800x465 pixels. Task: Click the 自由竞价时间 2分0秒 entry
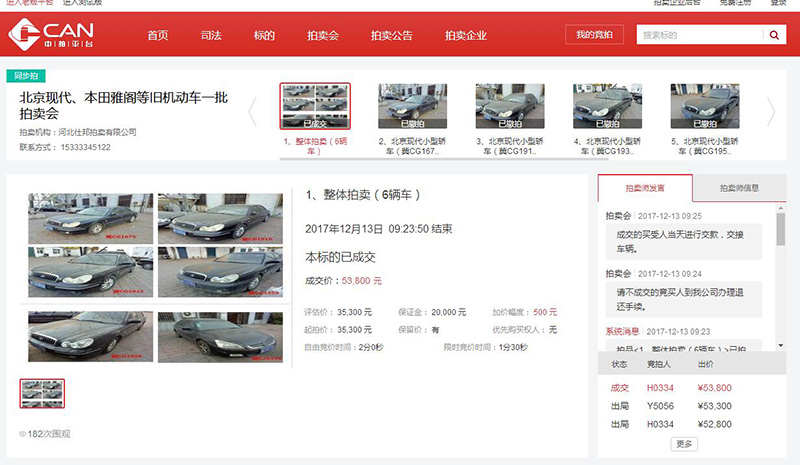point(344,347)
